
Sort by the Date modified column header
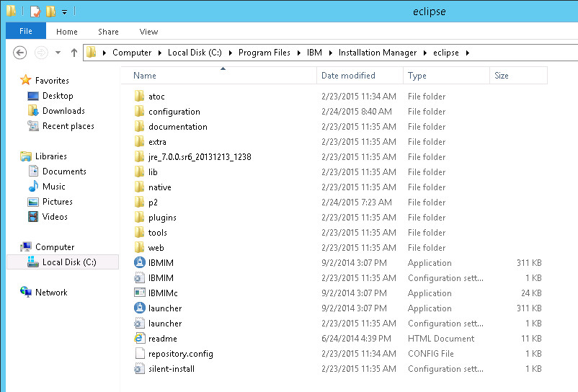[360, 76]
